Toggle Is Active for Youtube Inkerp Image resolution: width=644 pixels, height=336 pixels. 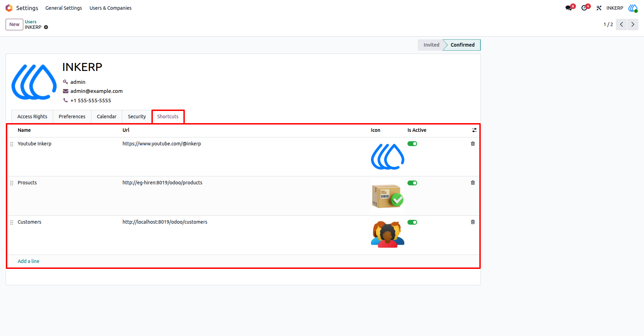point(412,144)
